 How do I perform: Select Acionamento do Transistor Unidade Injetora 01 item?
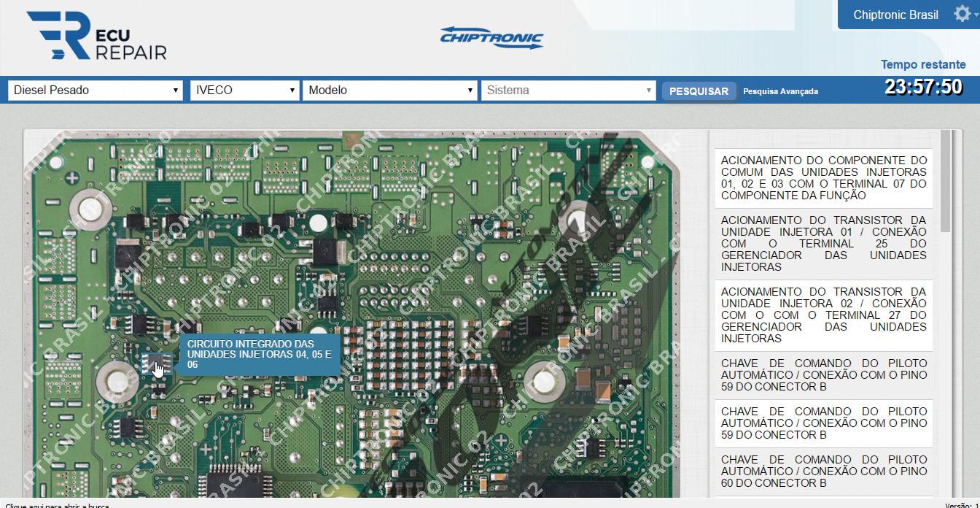[824, 244]
